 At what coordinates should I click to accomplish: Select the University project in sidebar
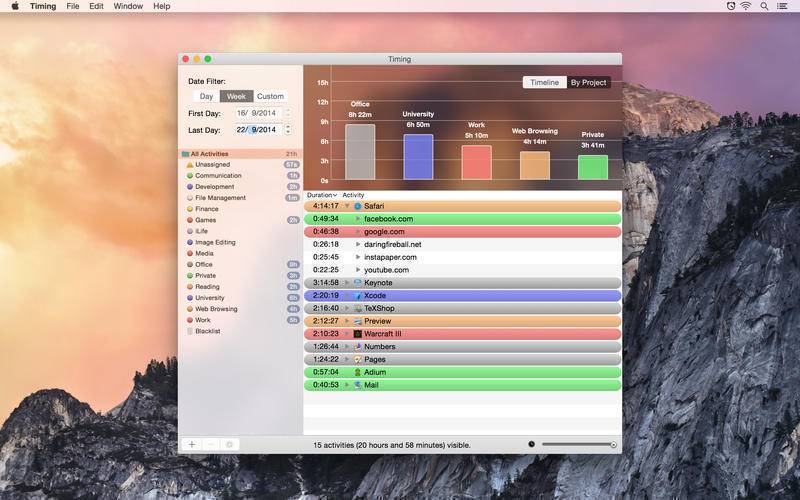[241, 297]
